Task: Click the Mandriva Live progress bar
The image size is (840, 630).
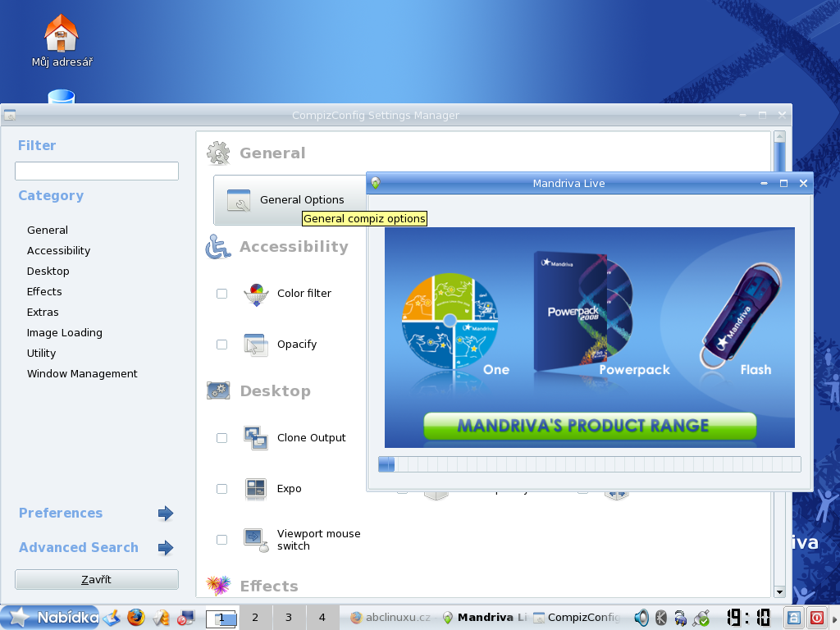Action: [589, 464]
